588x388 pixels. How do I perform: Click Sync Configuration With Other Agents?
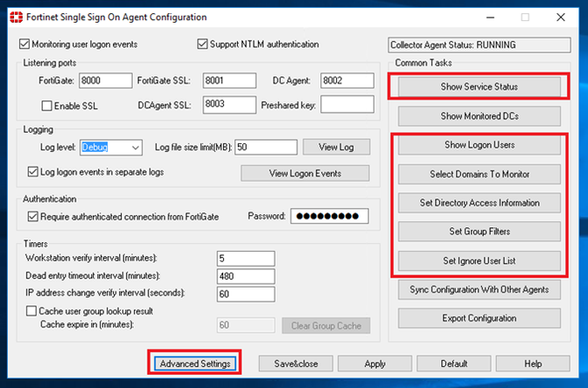point(479,289)
